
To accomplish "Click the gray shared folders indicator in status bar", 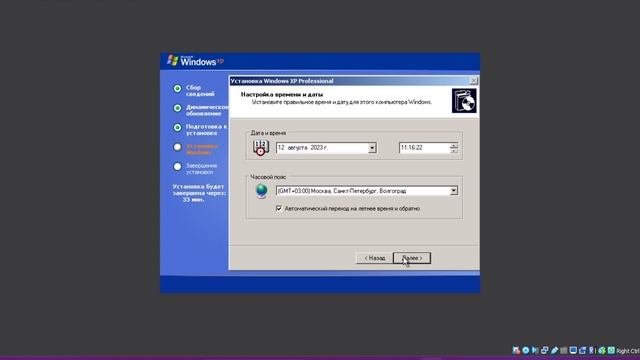I will 564,350.
